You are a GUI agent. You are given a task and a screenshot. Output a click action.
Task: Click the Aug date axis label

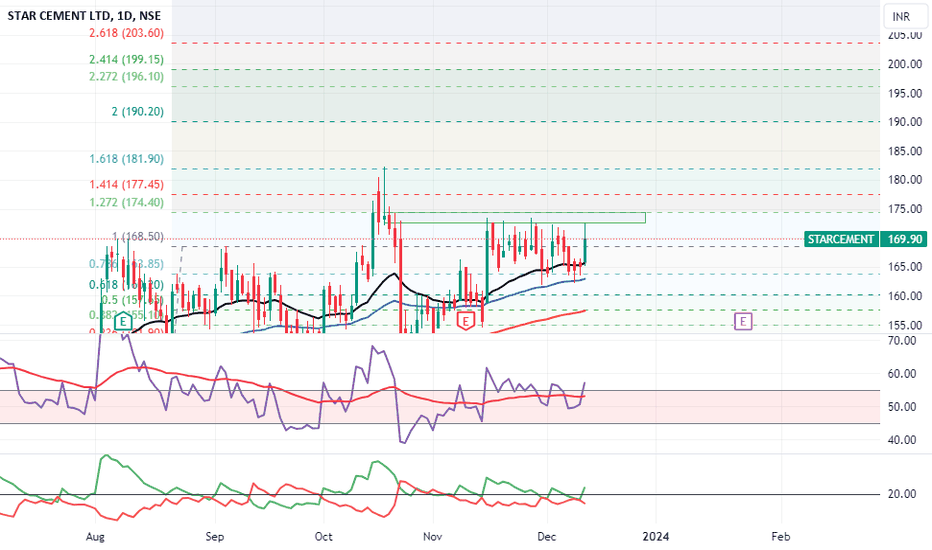[95, 537]
